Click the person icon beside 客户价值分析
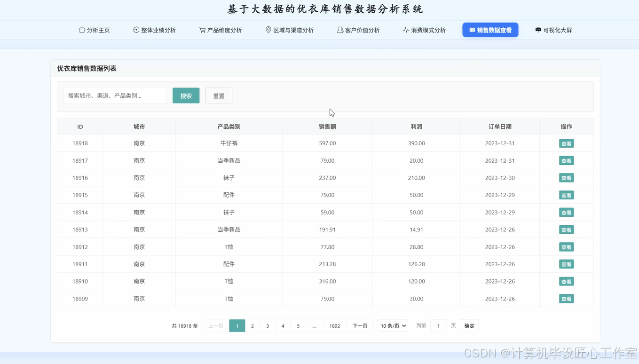Viewport: 639px width, 364px height. [x=340, y=30]
